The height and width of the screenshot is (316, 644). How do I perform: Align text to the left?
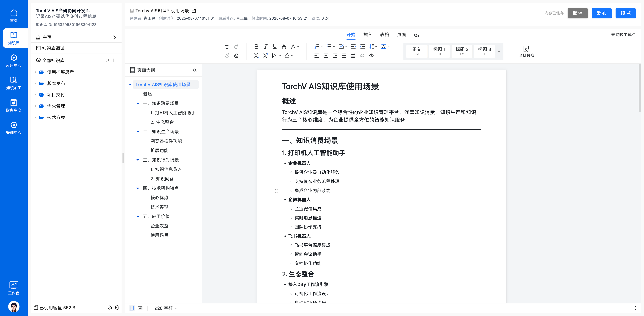316,56
